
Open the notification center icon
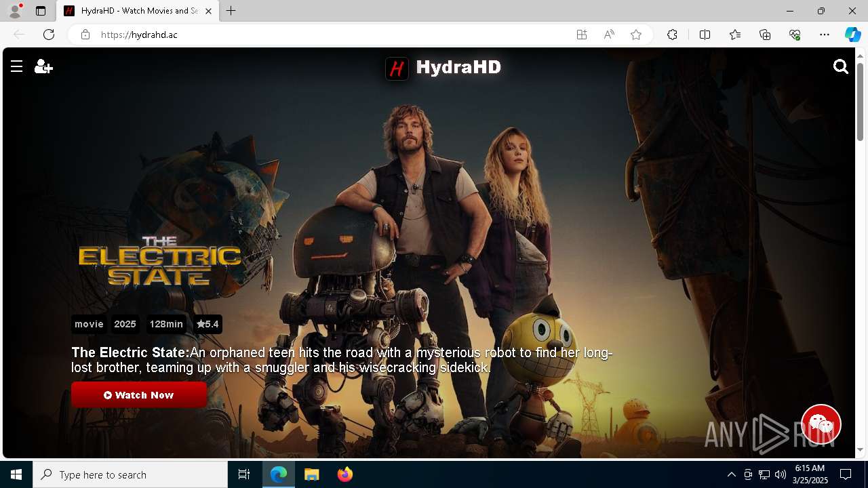[846, 474]
